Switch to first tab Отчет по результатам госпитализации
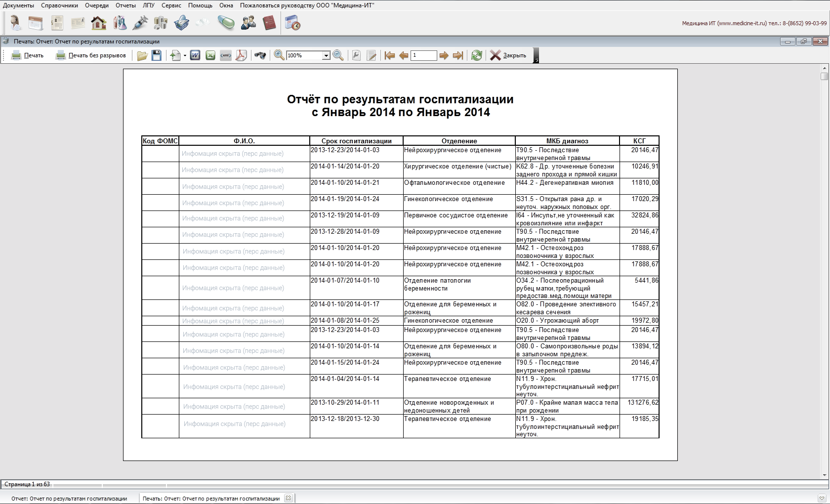Viewport: 830px width, 504px height. pos(69,499)
